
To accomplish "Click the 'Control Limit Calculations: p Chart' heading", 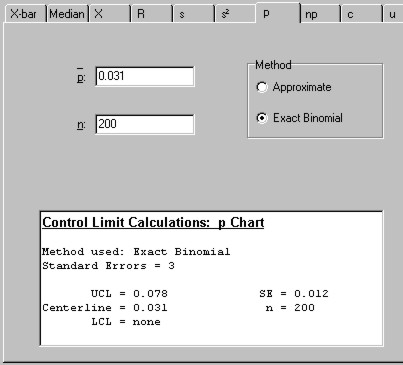I will (153, 223).
